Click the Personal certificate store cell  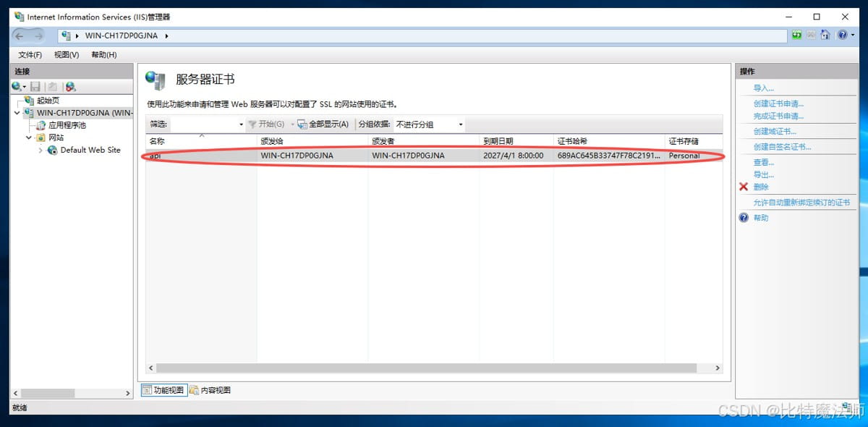[684, 156]
